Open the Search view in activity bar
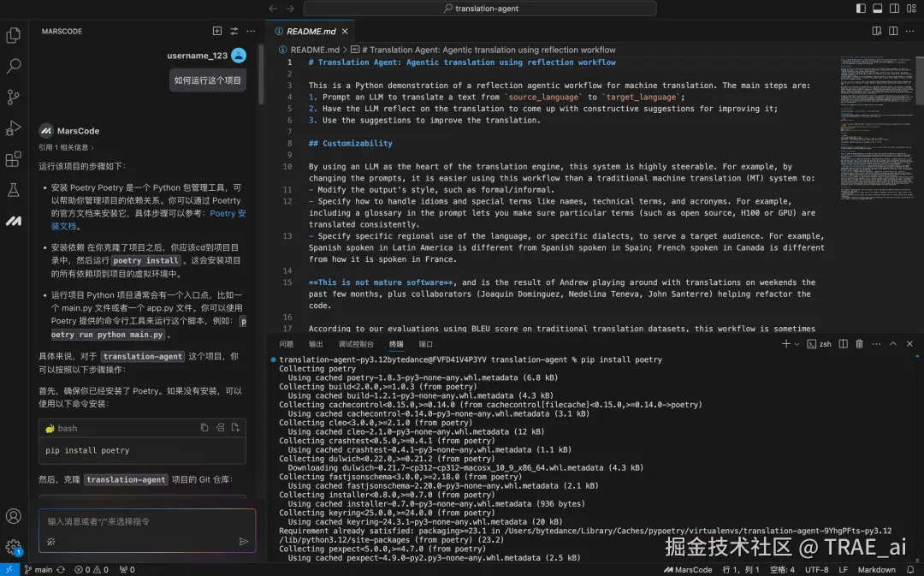 13,65
